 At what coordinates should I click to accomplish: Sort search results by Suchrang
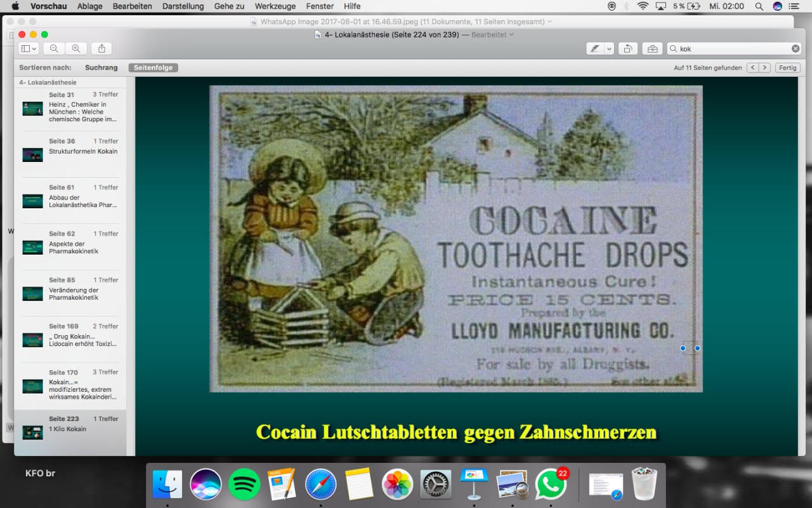[x=101, y=67]
